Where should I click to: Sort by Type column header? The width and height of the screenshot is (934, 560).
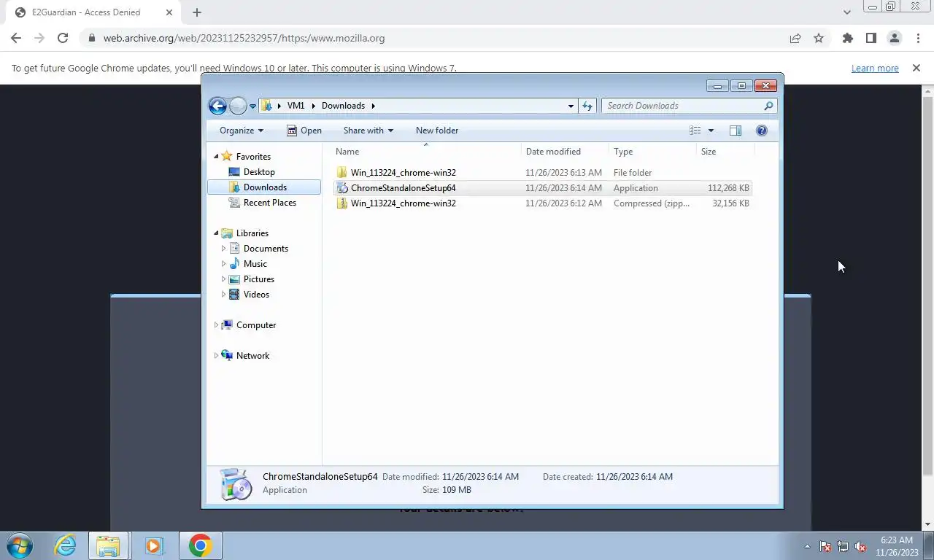pos(652,152)
